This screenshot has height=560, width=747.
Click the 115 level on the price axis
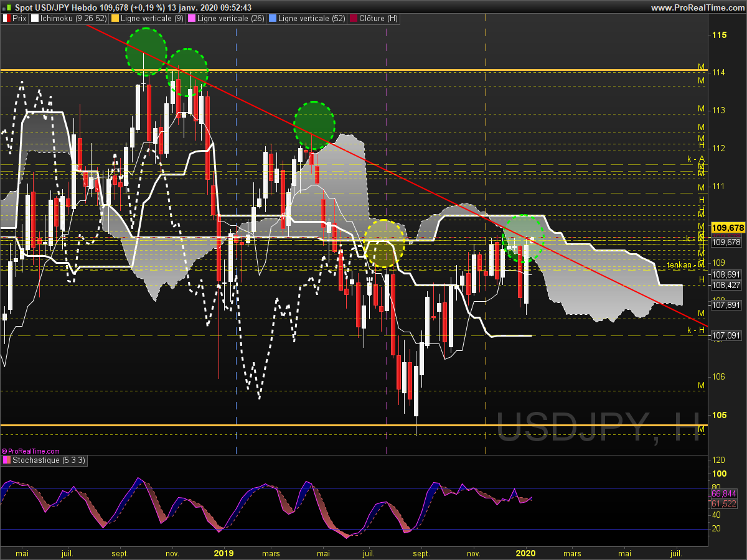719,35
